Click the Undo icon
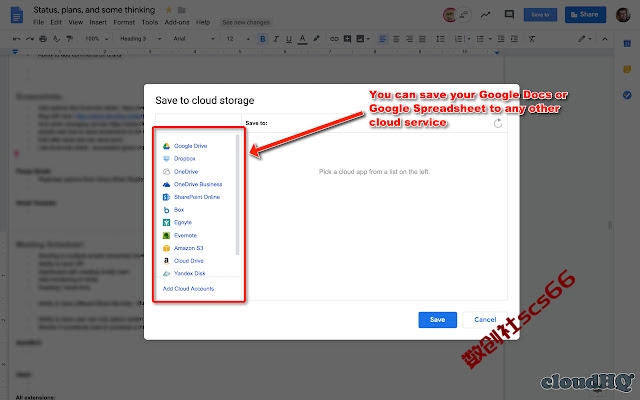The image size is (640, 400). (x=16, y=39)
